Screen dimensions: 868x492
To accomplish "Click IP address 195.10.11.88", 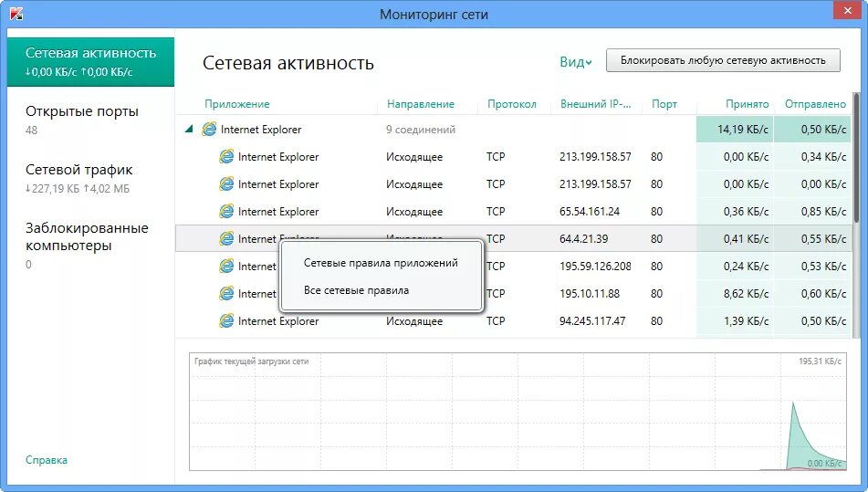I will [x=590, y=293].
